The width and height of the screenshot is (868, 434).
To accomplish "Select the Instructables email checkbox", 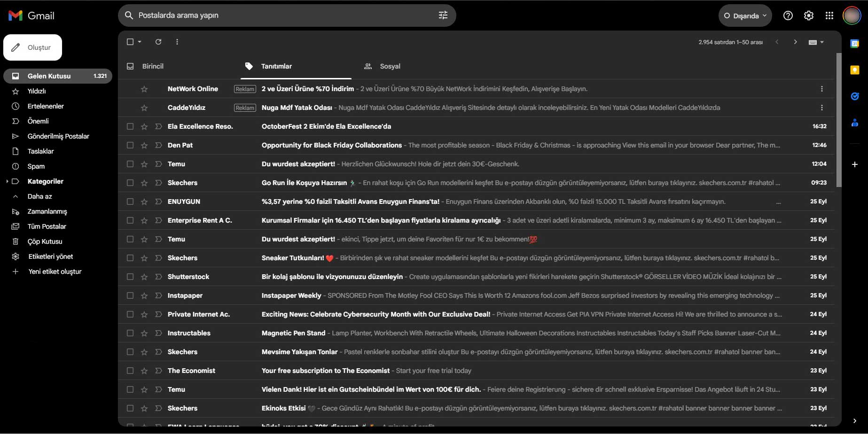I will 130,333.
